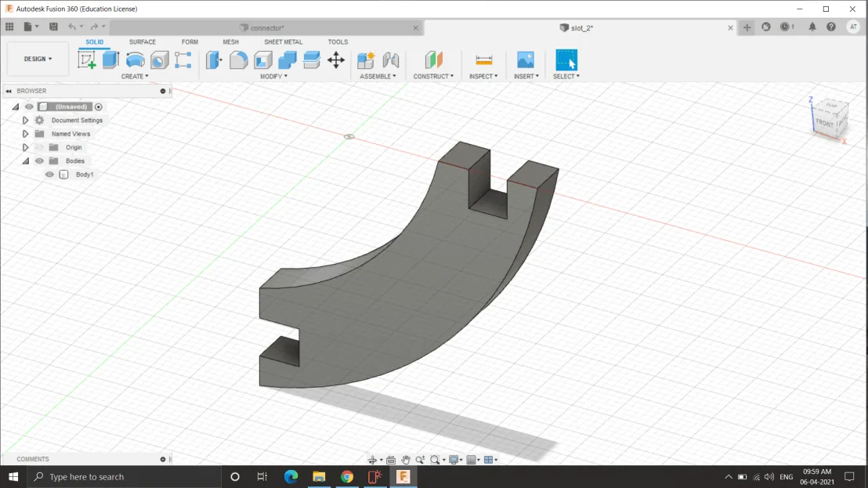Click the Zoom tool in navigation bar
The height and width of the screenshot is (488, 868).
click(x=420, y=460)
